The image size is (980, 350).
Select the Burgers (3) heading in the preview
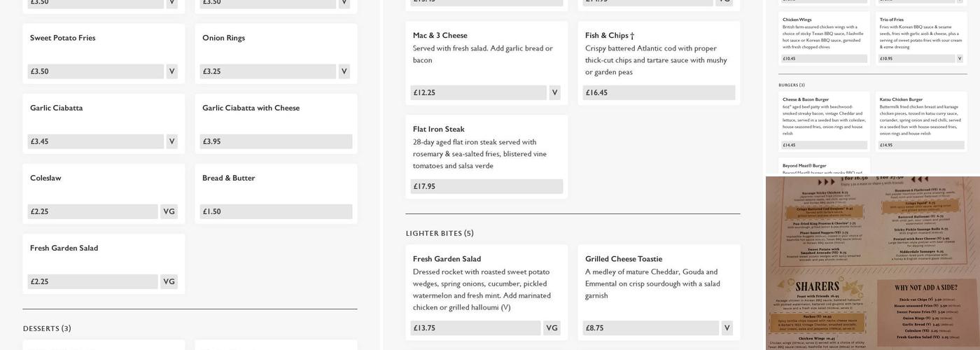point(792,85)
